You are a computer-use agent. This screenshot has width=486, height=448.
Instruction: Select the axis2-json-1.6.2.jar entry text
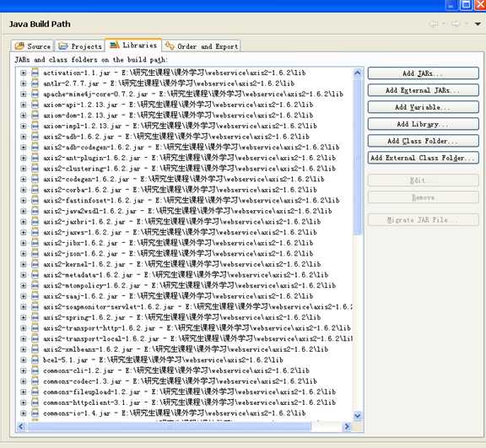tap(178, 253)
